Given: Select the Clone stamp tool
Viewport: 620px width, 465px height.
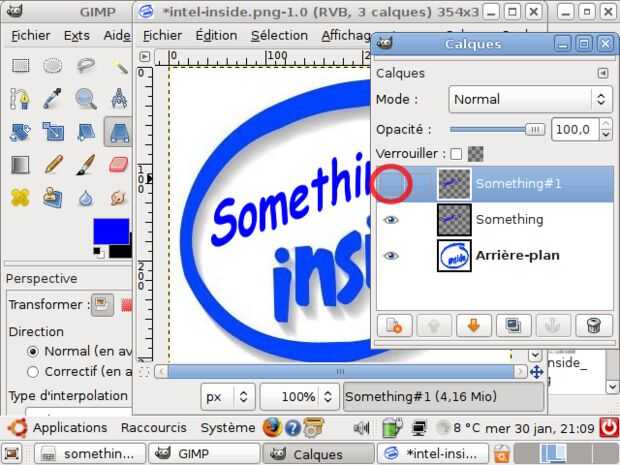Looking at the screenshot, I should point(53,197).
